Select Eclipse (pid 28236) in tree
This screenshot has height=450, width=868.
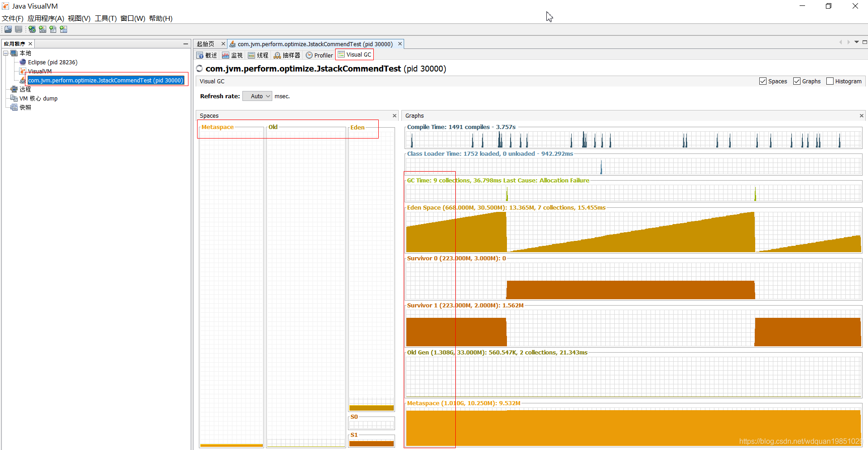(x=53, y=62)
